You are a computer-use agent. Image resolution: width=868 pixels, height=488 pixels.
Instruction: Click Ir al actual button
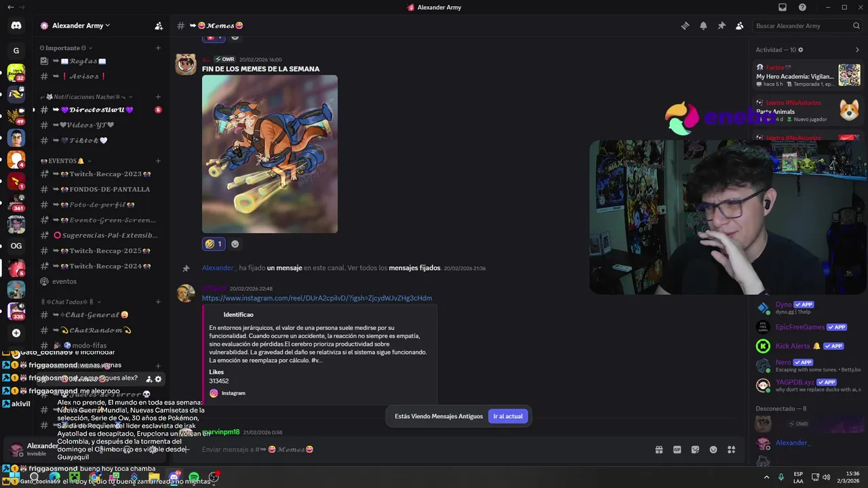(x=508, y=416)
